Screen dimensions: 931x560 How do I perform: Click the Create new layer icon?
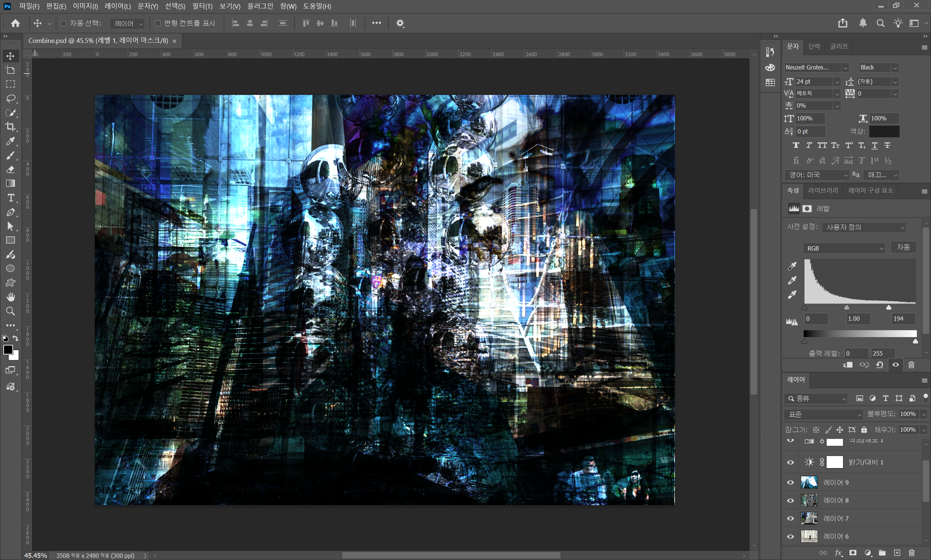coord(898,553)
